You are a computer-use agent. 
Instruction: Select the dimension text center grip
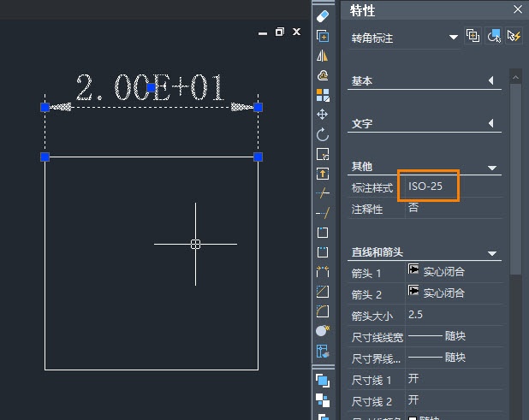pyautogui.click(x=152, y=87)
